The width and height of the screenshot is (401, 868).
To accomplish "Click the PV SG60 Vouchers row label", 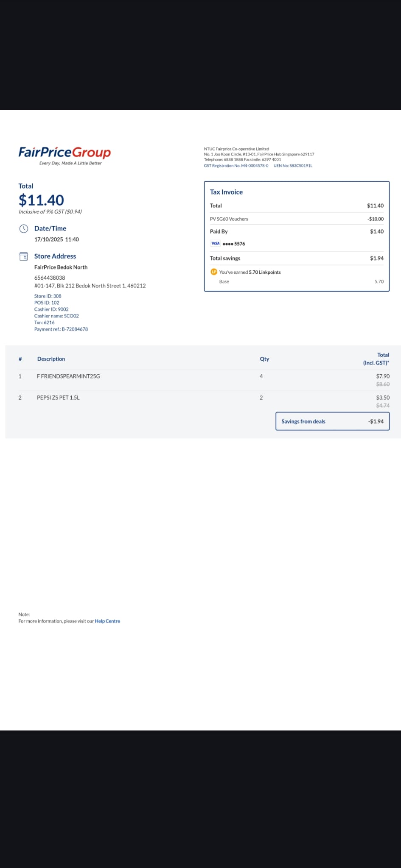I will [x=229, y=219].
